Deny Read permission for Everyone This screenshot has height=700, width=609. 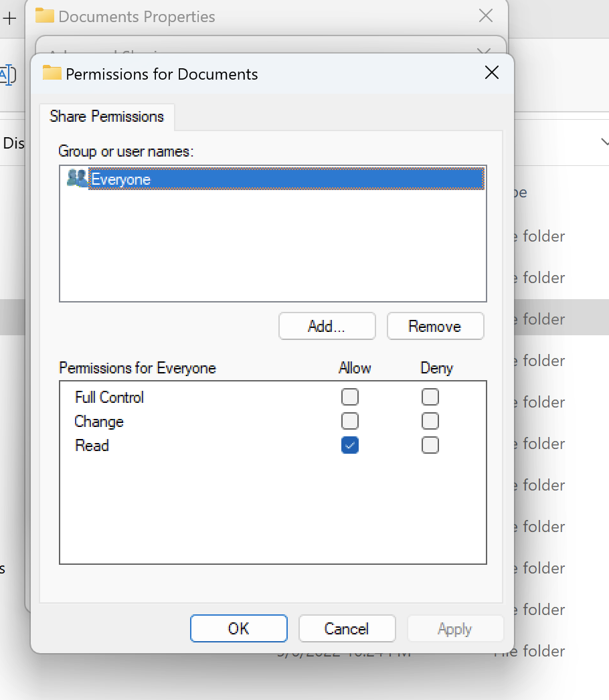430,445
